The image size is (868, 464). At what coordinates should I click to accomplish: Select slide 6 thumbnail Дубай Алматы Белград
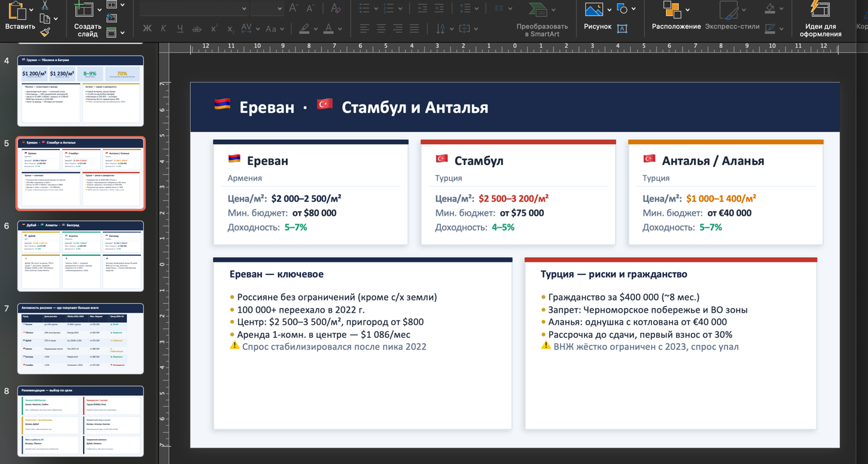(81, 256)
